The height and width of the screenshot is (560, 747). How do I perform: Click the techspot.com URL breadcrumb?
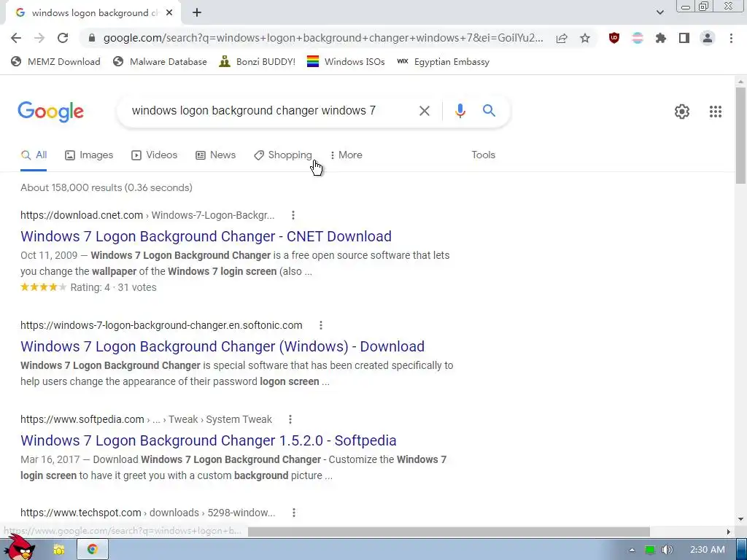[147, 513]
